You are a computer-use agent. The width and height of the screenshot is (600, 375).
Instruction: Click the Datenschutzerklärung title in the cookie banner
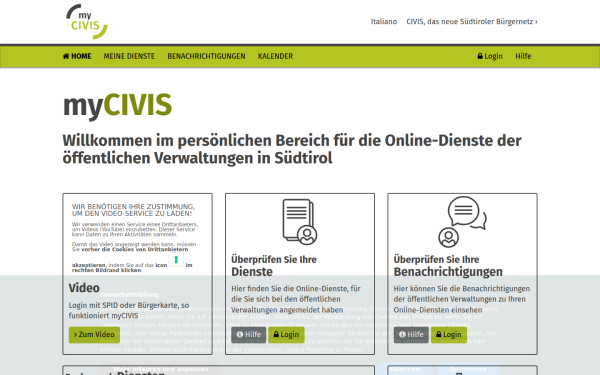[129, 295]
